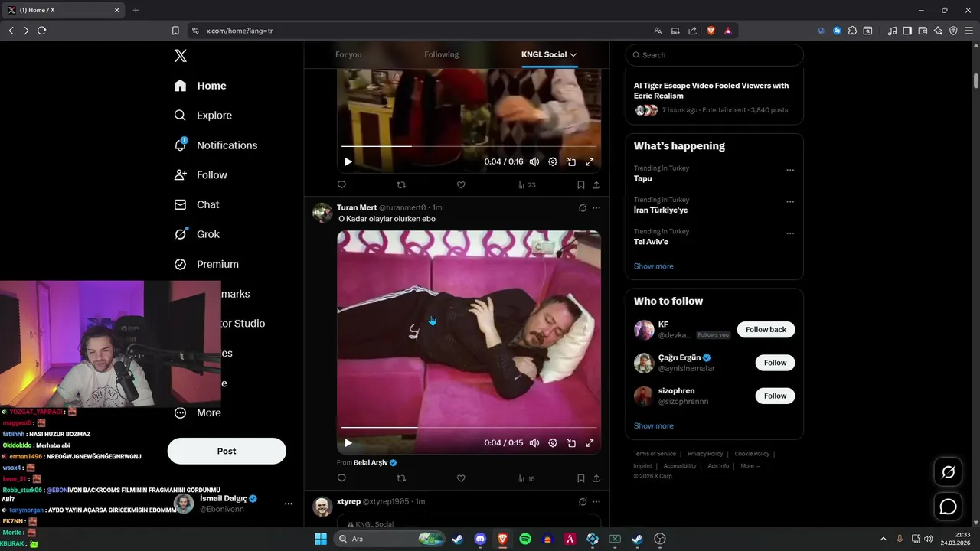Click the X search field
The height and width of the screenshot is (551, 980).
point(714,55)
